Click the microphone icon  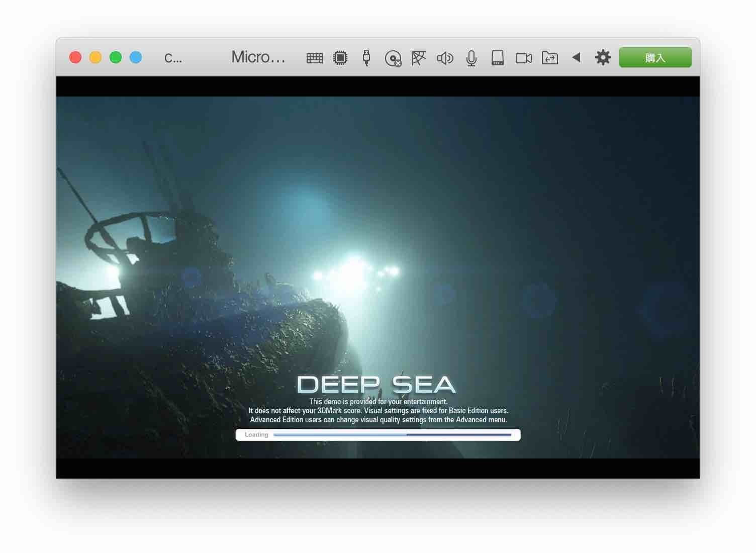click(471, 58)
